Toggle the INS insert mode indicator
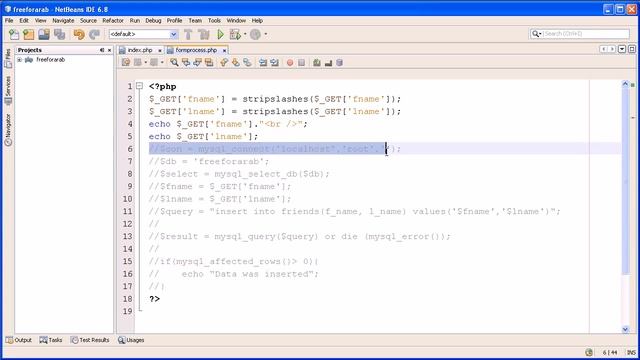 pos(631,352)
